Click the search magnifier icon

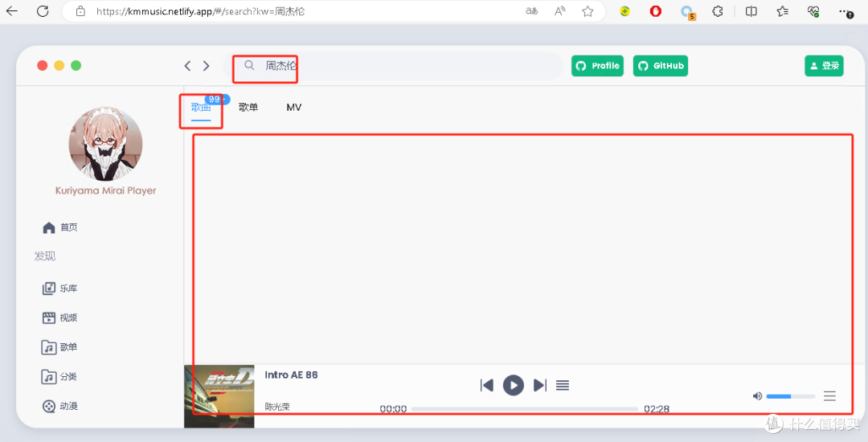[250, 65]
